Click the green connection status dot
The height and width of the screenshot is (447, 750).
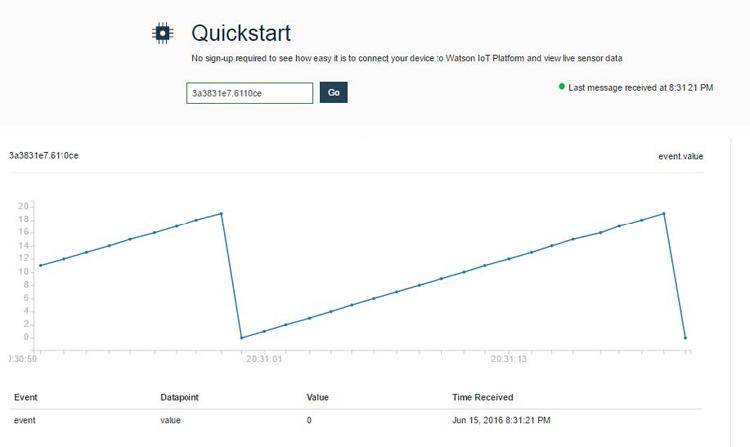click(562, 87)
